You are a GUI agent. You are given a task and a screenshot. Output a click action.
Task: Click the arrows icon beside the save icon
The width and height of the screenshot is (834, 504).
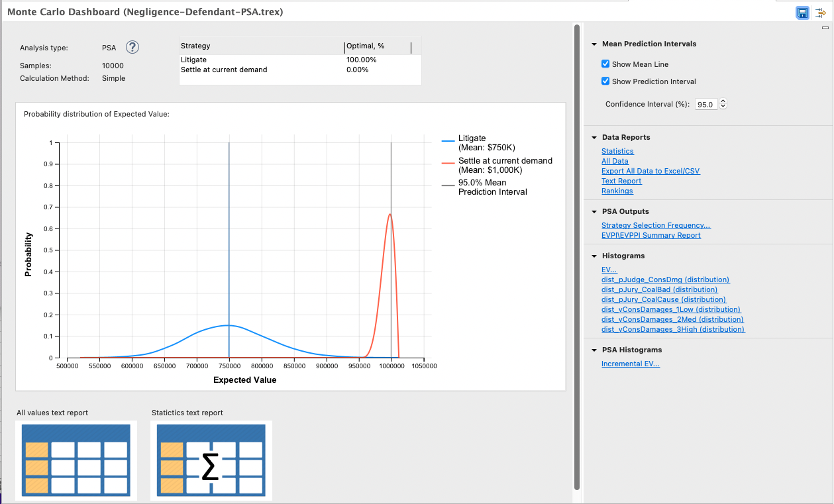(x=820, y=13)
